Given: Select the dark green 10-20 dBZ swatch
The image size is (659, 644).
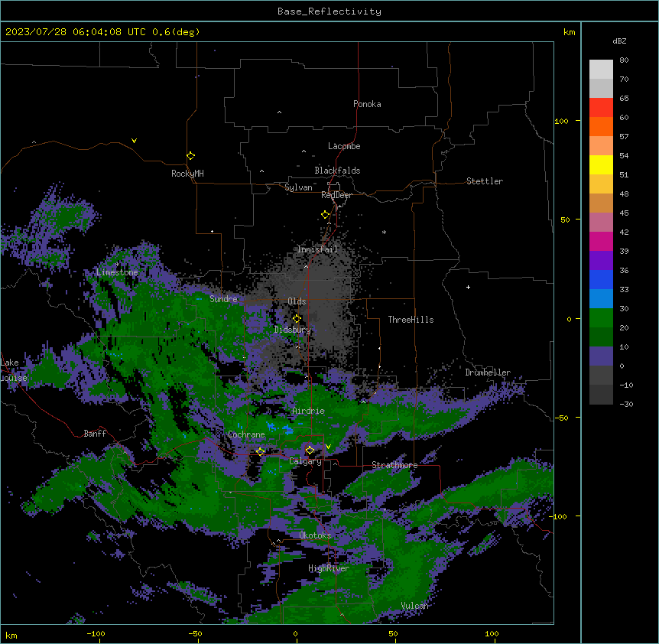Looking at the screenshot, I should [x=601, y=337].
